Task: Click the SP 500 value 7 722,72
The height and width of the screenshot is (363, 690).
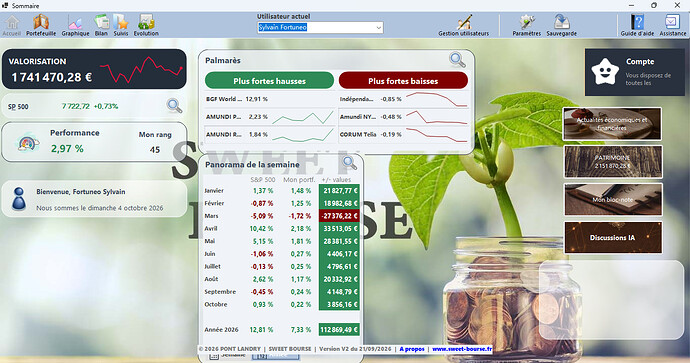Action: coord(76,106)
